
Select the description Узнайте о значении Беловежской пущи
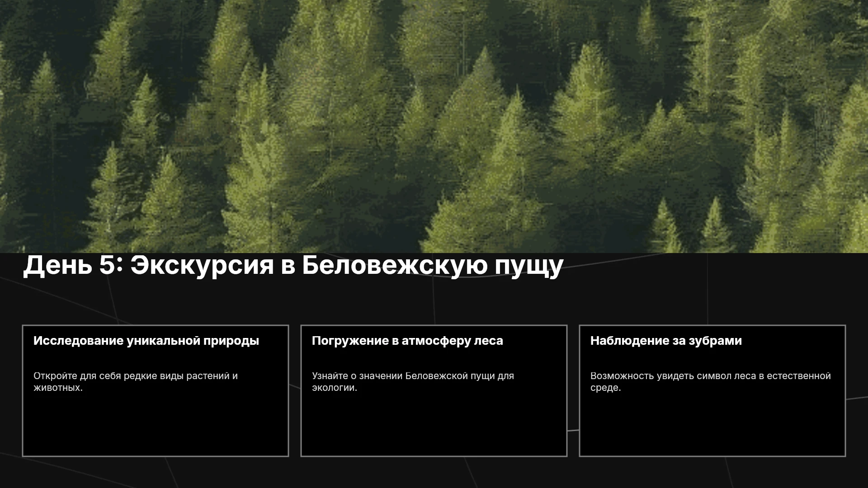[x=413, y=382]
